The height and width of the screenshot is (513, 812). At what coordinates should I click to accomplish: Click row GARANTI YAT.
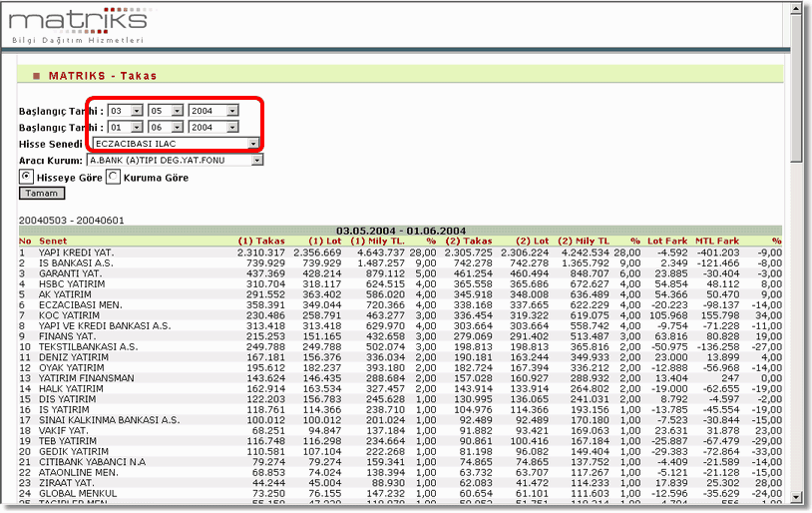point(400,273)
